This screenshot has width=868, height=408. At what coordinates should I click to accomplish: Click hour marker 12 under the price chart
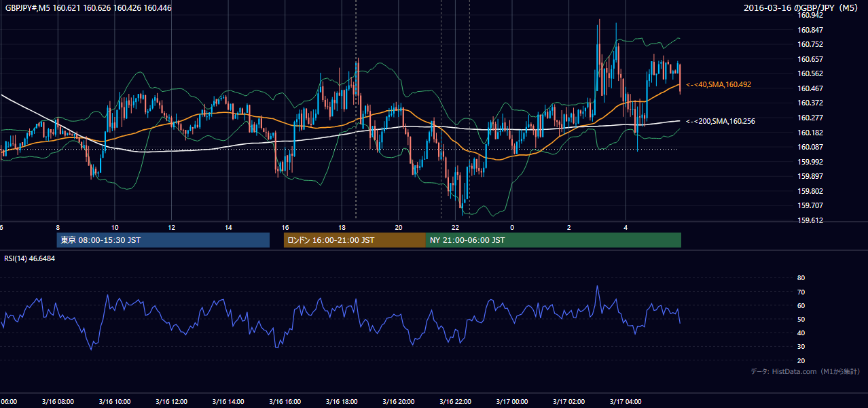click(171, 228)
